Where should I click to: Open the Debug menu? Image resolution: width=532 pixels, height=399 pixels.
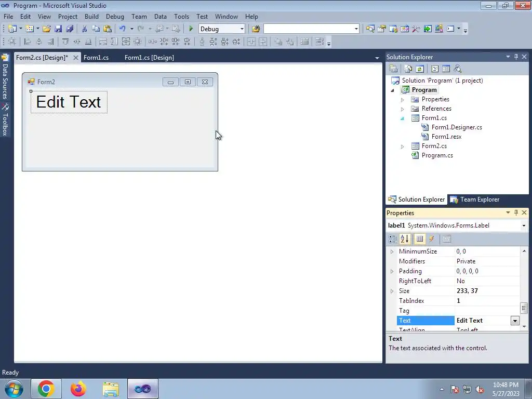click(115, 16)
